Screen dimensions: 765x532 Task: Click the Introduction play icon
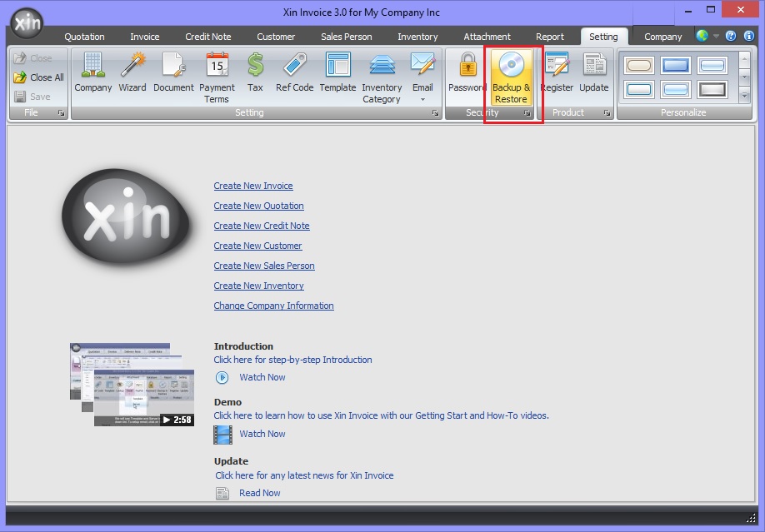click(222, 377)
